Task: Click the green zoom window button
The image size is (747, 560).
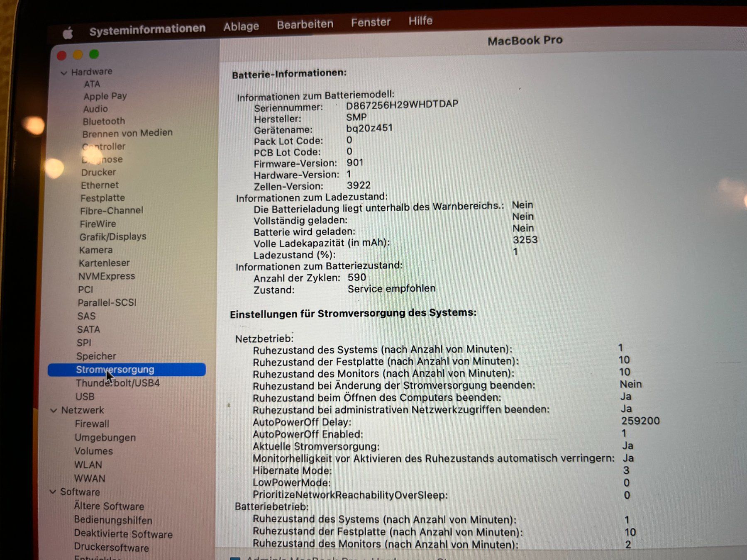Action: click(94, 54)
